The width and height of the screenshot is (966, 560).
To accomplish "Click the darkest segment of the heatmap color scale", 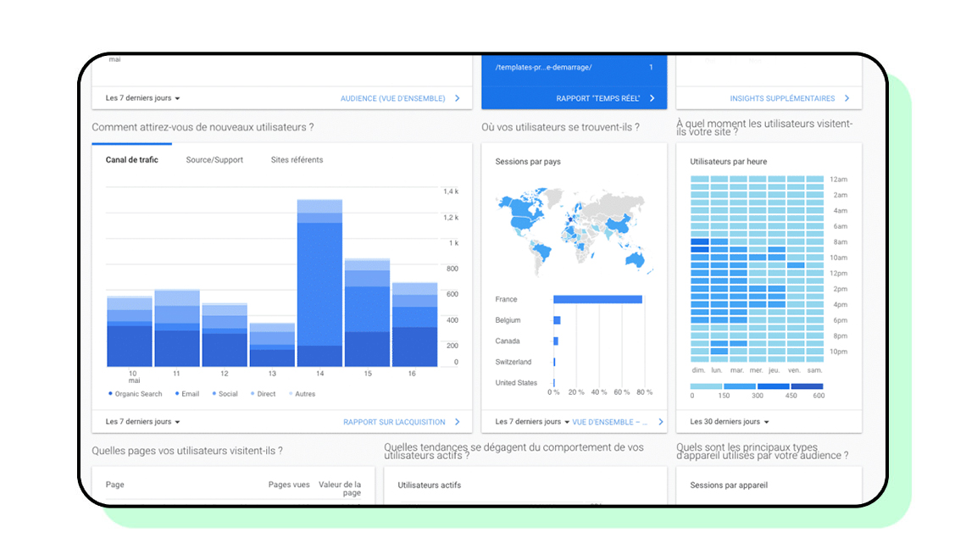I will (807, 386).
